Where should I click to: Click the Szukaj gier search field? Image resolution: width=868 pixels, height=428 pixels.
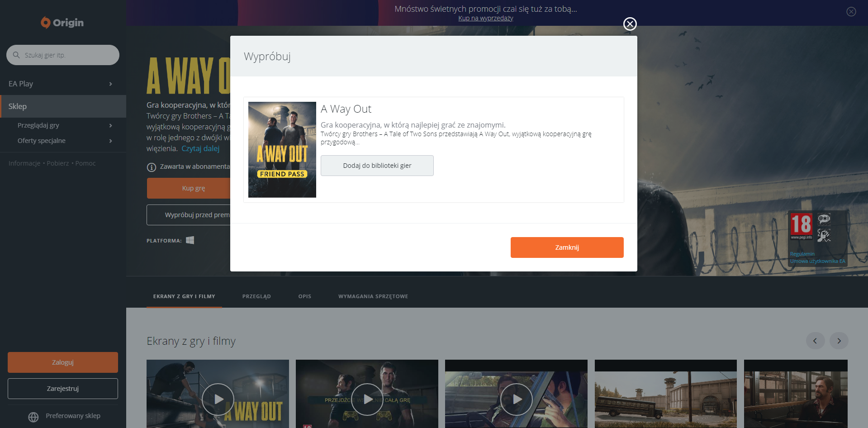click(x=63, y=55)
